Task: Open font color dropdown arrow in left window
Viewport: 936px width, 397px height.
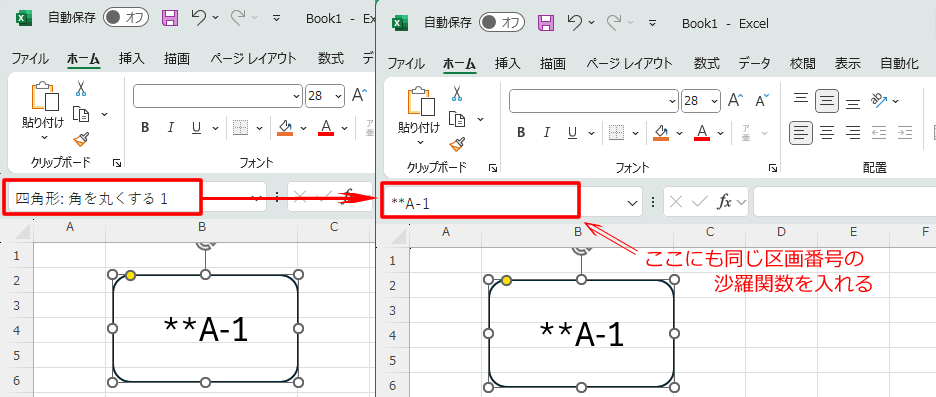Action: [x=344, y=128]
